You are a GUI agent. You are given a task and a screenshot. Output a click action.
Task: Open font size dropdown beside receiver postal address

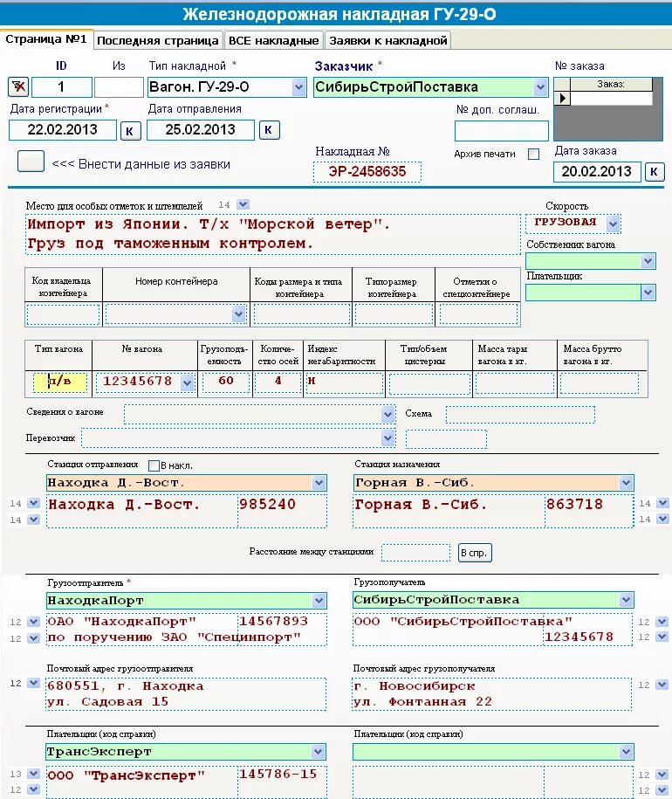point(662,685)
